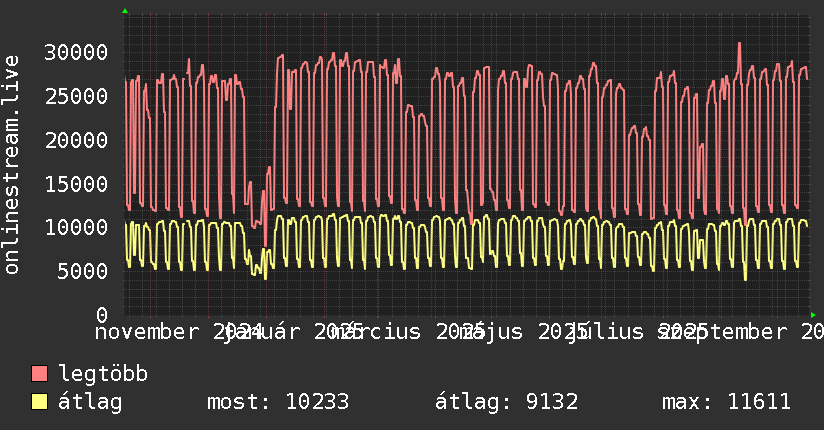The height and width of the screenshot is (430, 824).
Task: Click the 0 label at y-axis origin
Action: point(102,315)
